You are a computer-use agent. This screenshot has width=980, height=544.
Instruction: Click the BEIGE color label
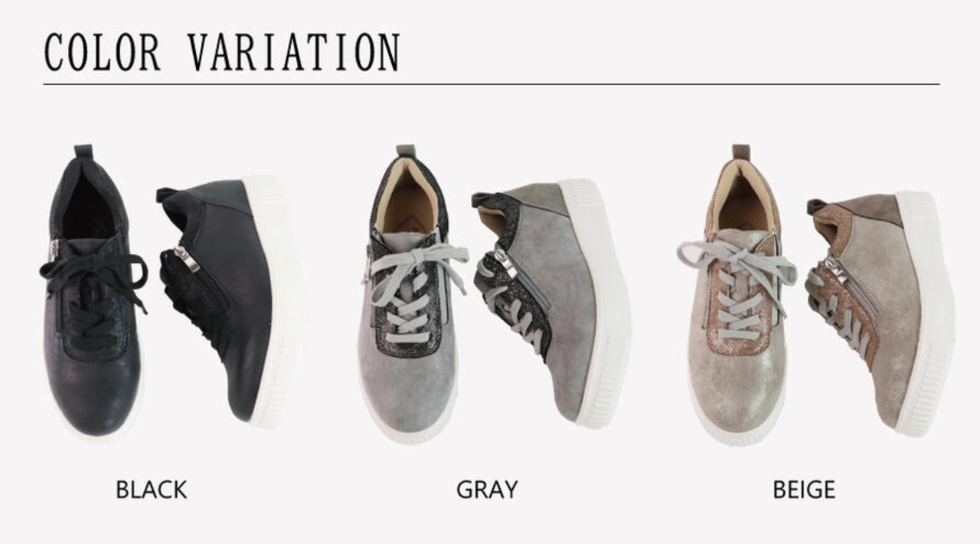(803, 489)
